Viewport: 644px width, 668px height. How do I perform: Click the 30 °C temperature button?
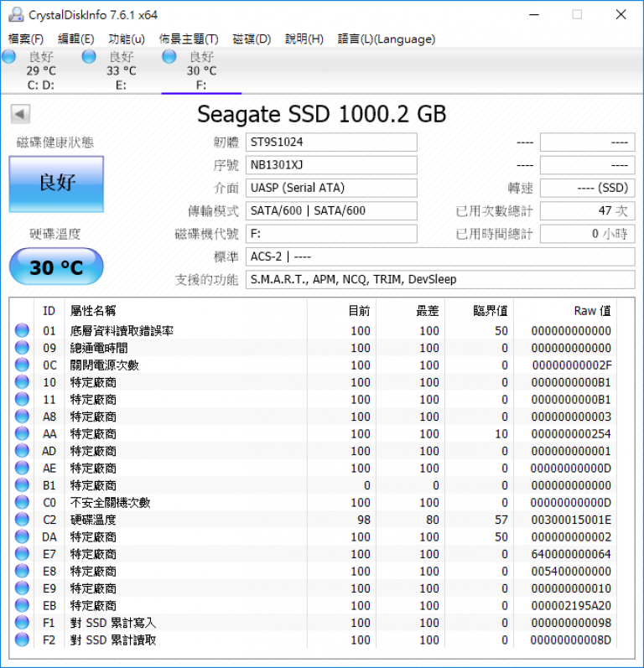(x=56, y=267)
